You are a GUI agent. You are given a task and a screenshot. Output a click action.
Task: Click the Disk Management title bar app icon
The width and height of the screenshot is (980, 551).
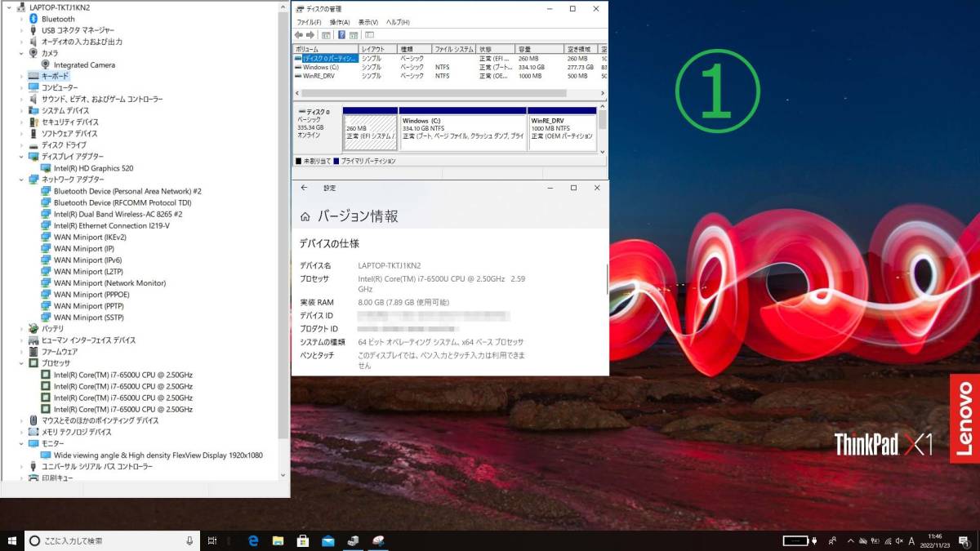[x=300, y=8]
